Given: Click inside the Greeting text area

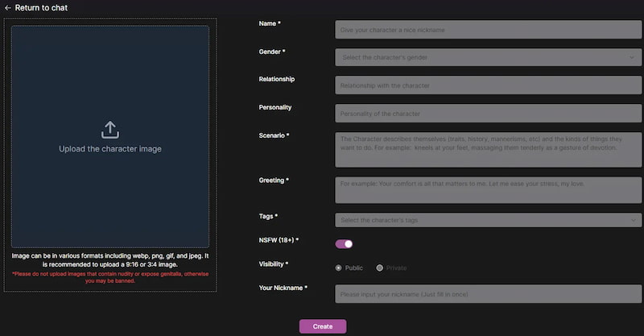Looking at the screenshot, I should (x=489, y=190).
